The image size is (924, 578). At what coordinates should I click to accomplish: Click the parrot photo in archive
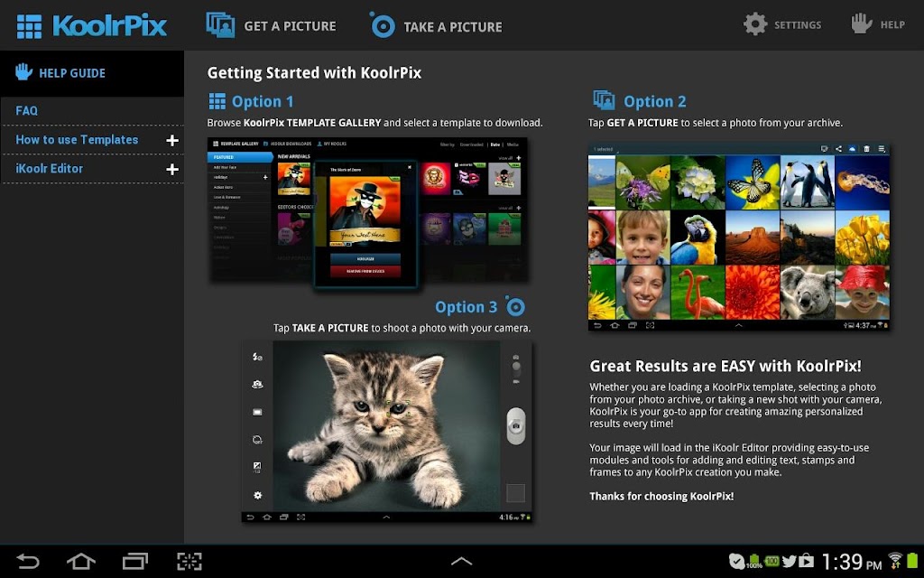[698, 238]
